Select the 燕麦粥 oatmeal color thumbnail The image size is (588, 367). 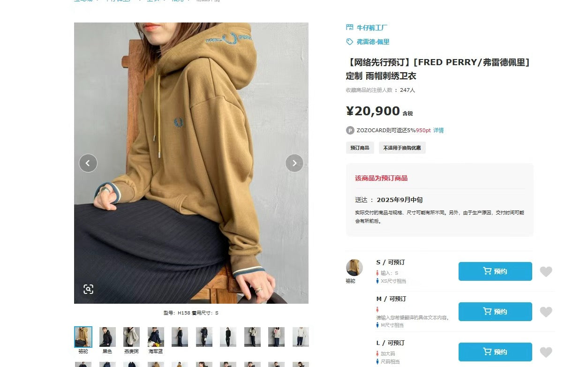pos(131,337)
